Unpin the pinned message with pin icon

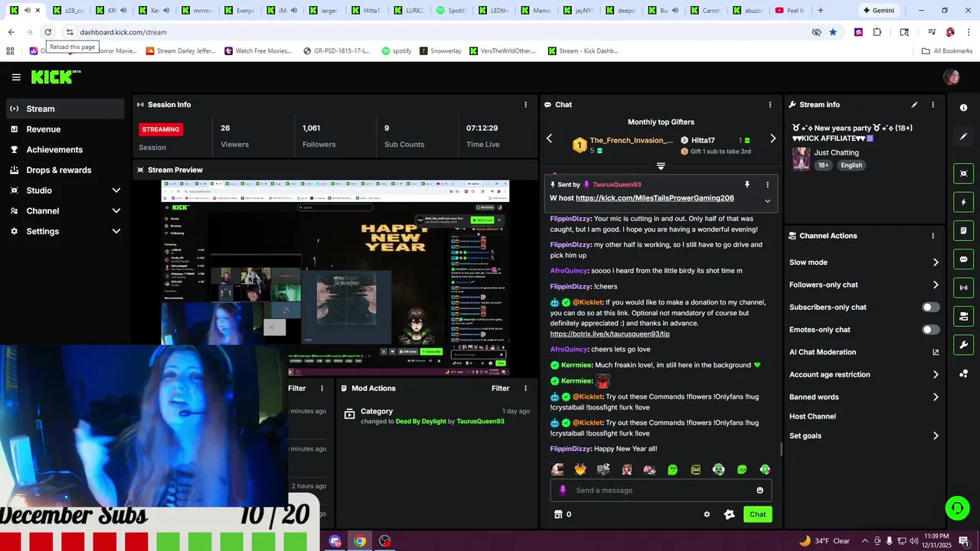point(747,184)
